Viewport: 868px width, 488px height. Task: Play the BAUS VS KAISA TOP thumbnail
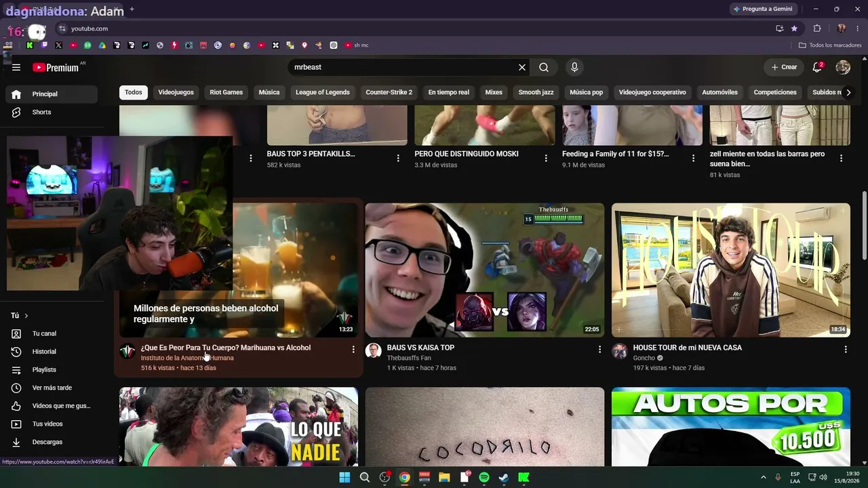pos(485,270)
